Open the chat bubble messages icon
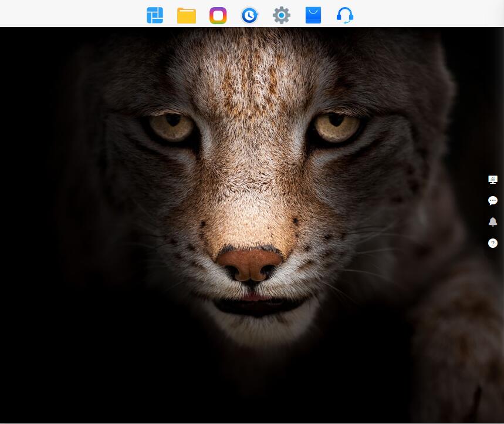This screenshot has height=424, width=504. (x=493, y=201)
